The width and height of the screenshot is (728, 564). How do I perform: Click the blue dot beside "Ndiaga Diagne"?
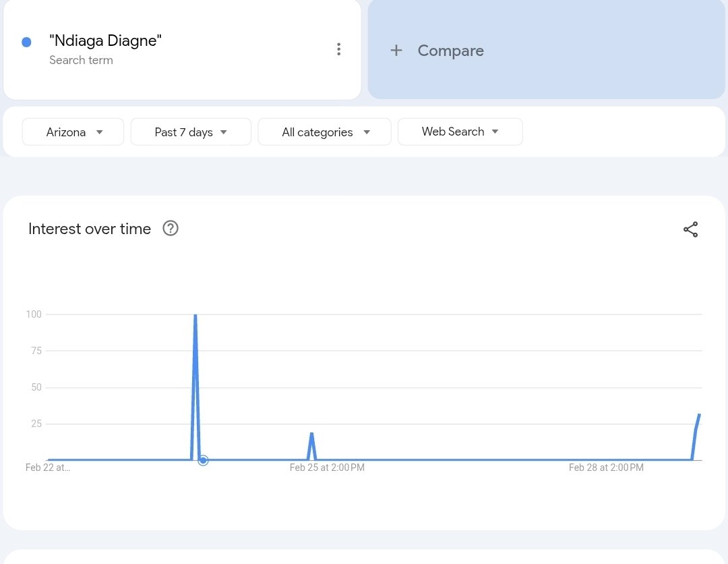(x=26, y=43)
